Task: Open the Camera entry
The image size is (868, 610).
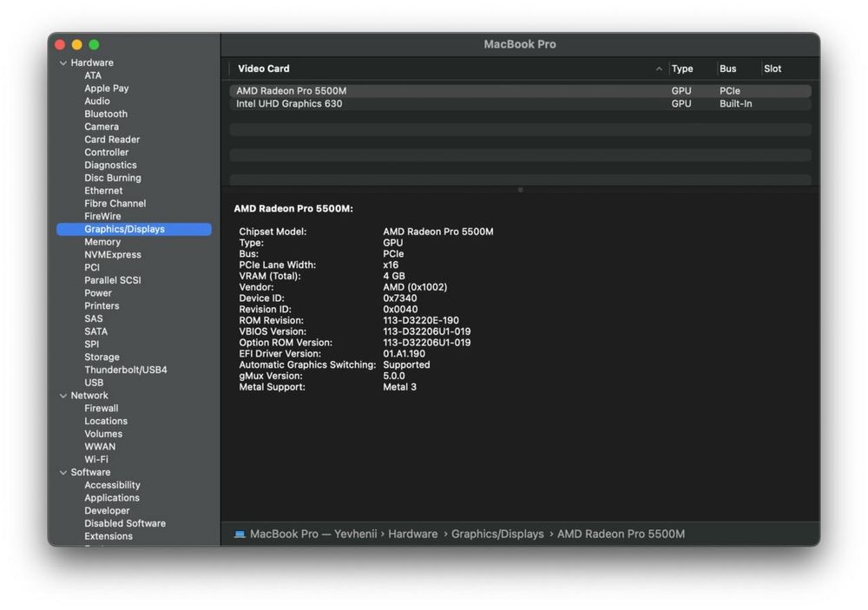Action: [102, 127]
